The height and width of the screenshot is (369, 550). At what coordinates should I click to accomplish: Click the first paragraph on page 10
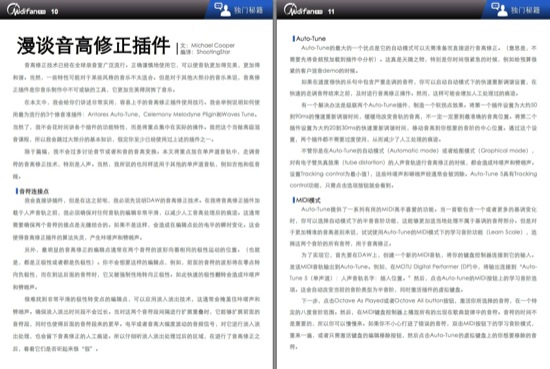[x=136, y=77]
